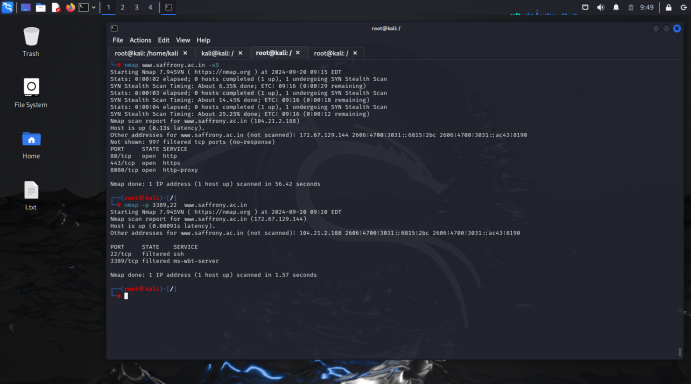Launch terminal emulator from the panel
The image size is (691, 384).
point(84,7)
